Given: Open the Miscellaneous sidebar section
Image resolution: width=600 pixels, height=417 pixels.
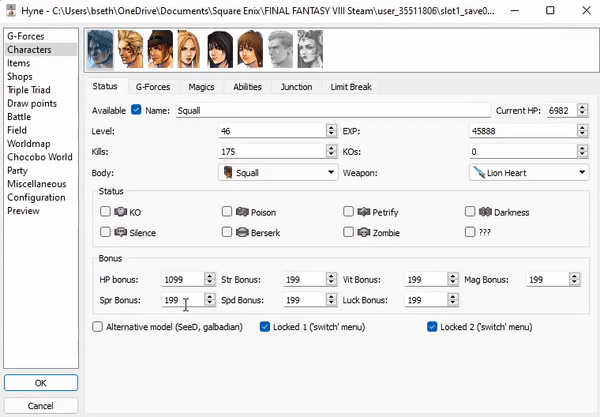Looking at the screenshot, I should (x=37, y=184).
